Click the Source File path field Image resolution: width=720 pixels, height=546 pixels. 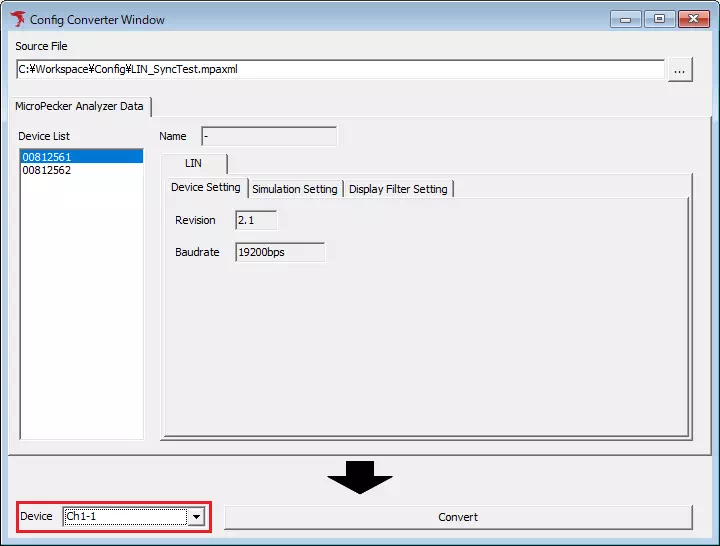pos(340,69)
